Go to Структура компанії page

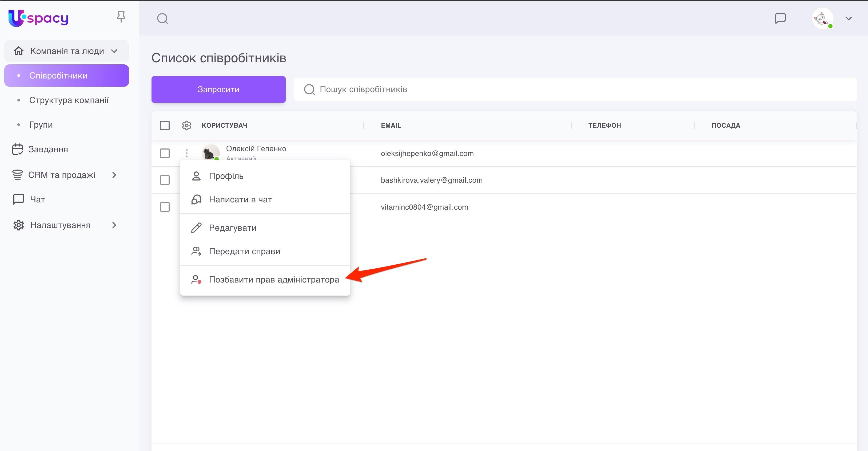[69, 100]
